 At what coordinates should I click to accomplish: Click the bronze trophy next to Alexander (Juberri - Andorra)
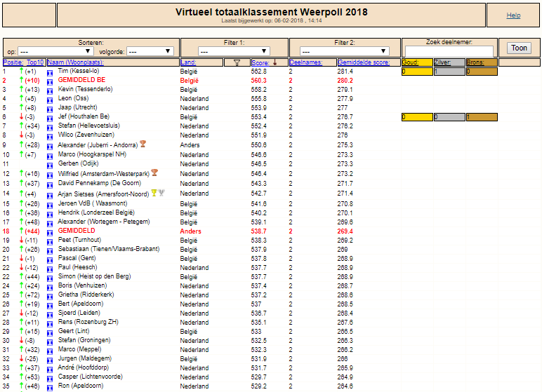(x=143, y=144)
